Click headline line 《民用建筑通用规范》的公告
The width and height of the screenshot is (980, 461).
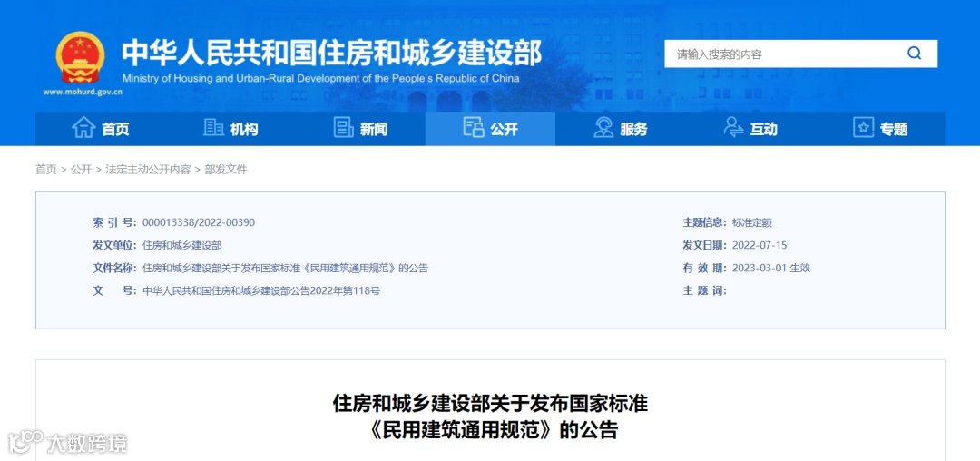click(490, 430)
